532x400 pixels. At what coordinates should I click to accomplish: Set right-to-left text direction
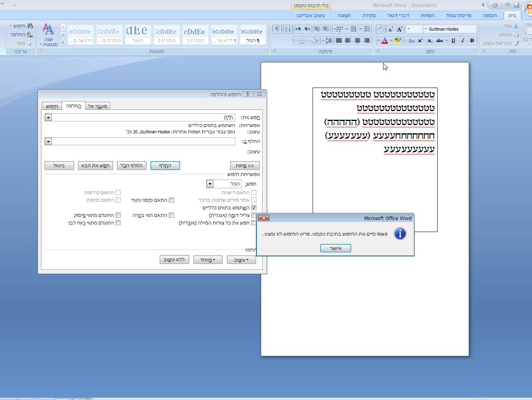307,29
